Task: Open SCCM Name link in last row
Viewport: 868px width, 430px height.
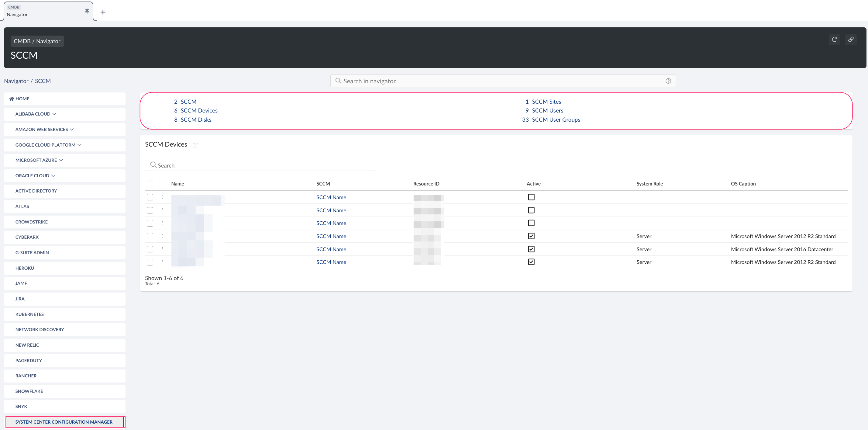Action: pos(331,262)
